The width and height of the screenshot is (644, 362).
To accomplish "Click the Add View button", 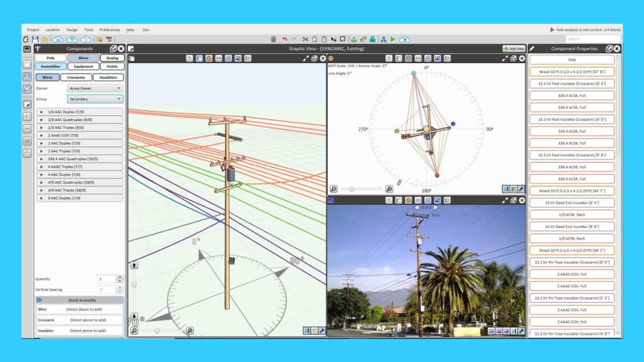I will (x=514, y=49).
